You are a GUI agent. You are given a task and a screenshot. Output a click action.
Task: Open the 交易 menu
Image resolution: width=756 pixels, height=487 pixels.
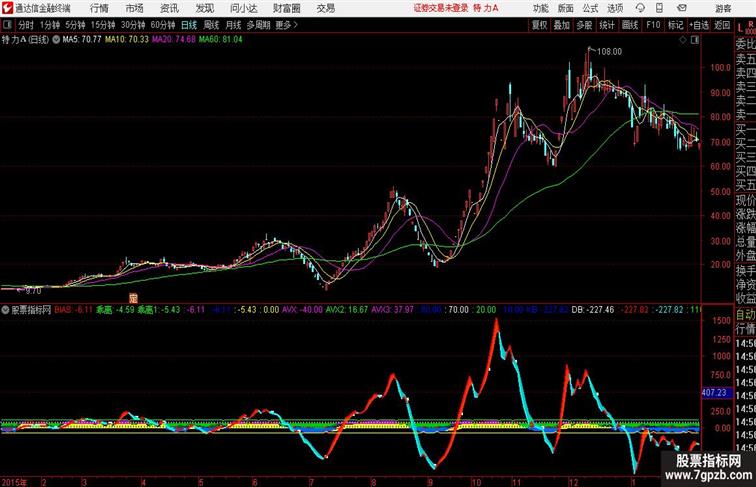click(x=326, y=8)
